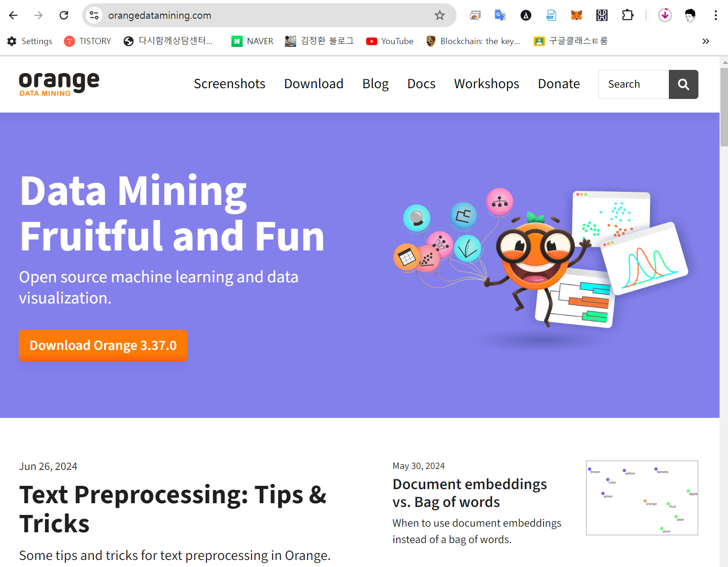Open the Donate navigation item
Viewport: 728px width, 567px height.
pyautogui.click(x=559, y=84)
